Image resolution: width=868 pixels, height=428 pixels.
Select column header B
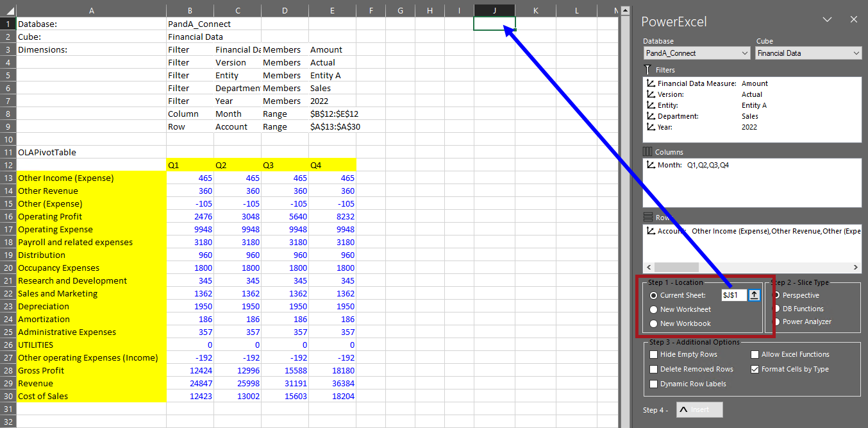point(190,10)
